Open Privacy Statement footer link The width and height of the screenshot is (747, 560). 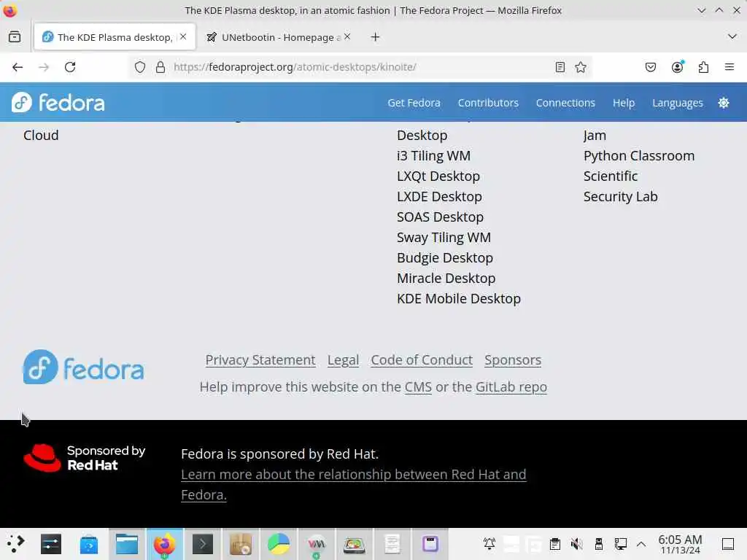click(x=260, y=360)
